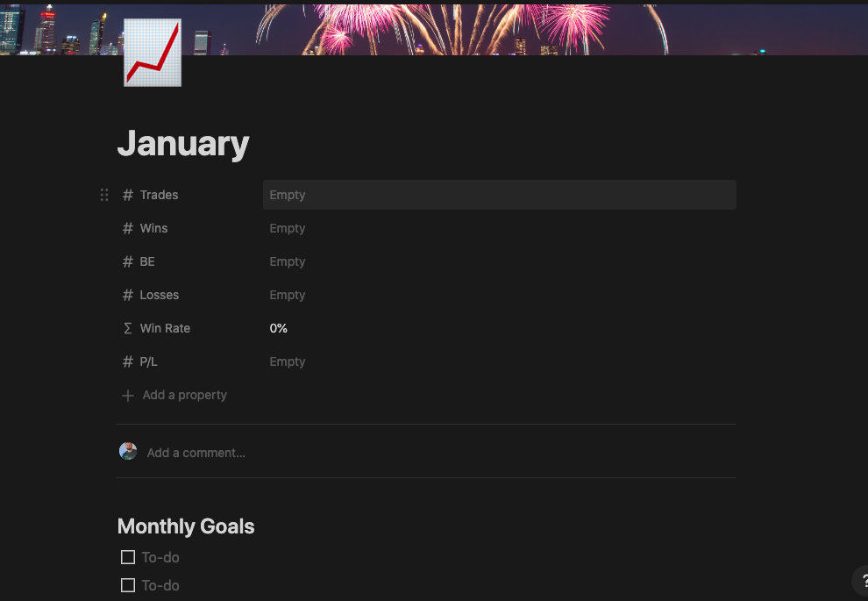Click the # icon beside Wins
868x601 pixels.
(127, 228)
